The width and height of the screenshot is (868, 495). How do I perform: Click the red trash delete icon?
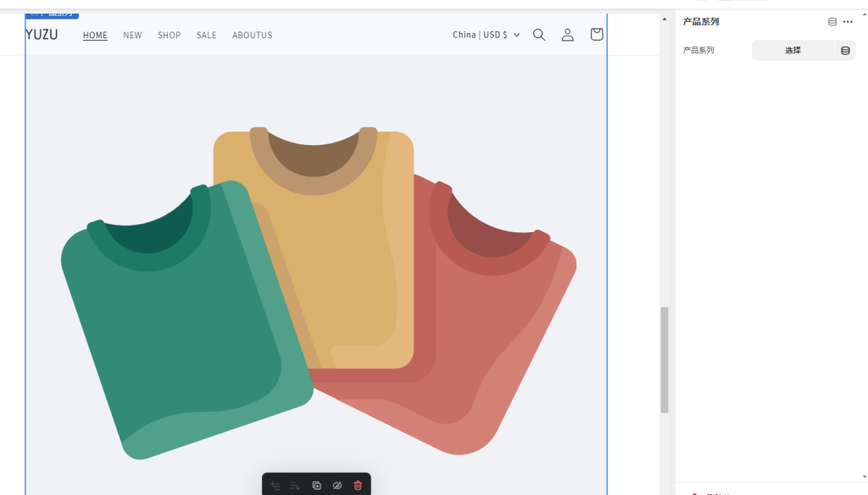pyautogui.click(x=358, y=486)
